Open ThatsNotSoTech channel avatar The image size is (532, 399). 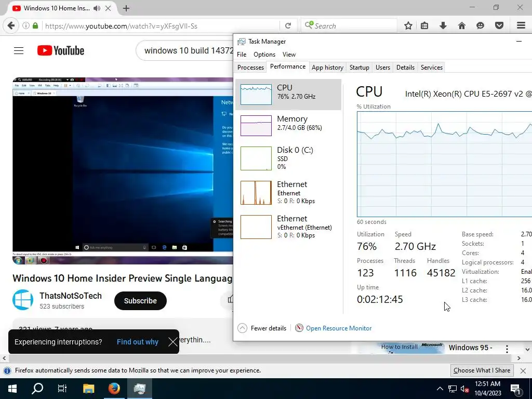[x=23, y=300]
